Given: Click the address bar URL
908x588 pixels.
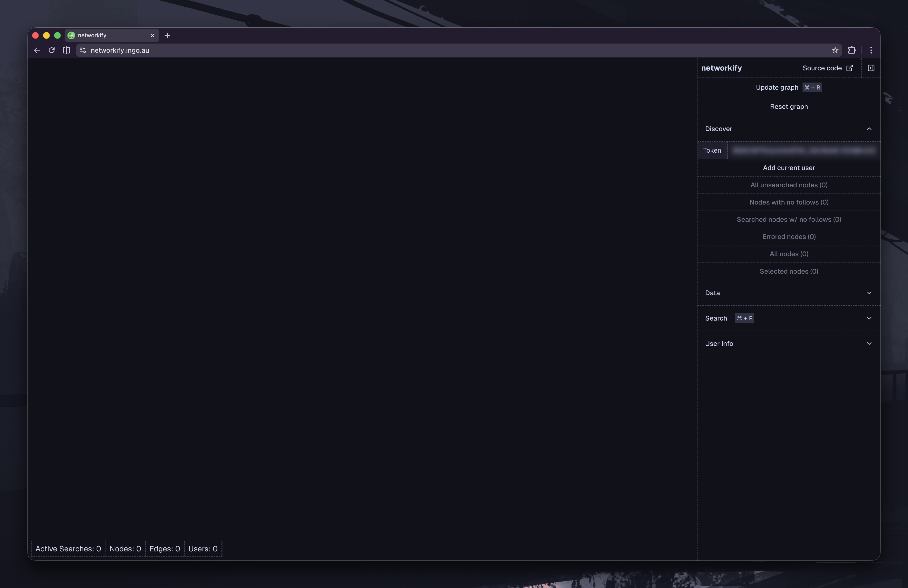Looking at the screenshot, I should (120, 50).
